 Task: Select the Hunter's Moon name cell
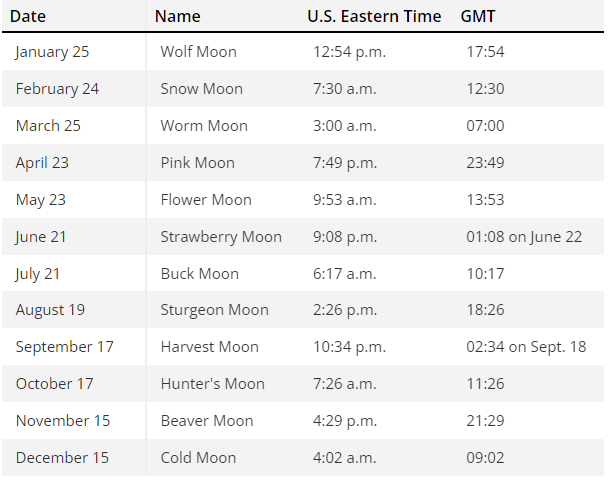212,384
